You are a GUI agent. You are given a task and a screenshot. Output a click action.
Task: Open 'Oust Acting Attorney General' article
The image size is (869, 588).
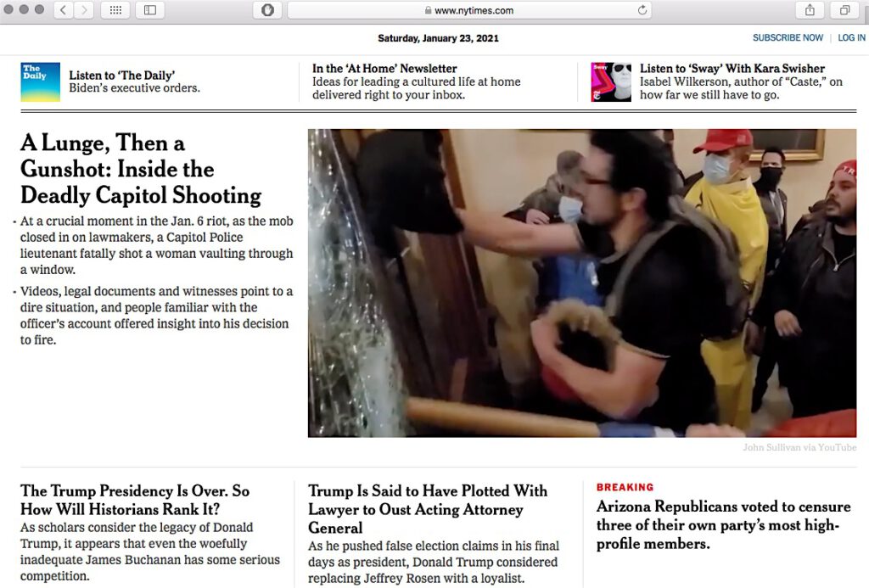[x=428, y=509]
